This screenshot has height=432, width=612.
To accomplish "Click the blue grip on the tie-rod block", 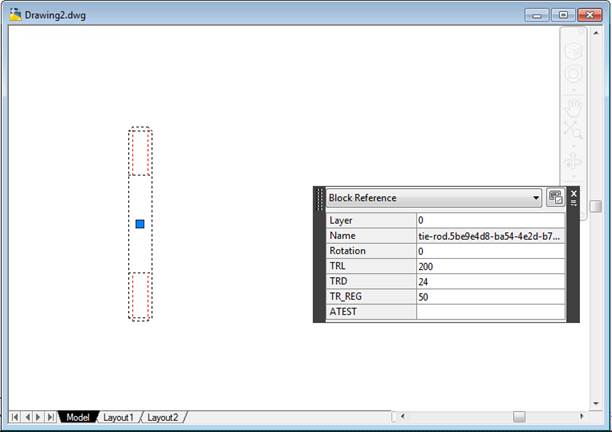I will click(140, 224).
